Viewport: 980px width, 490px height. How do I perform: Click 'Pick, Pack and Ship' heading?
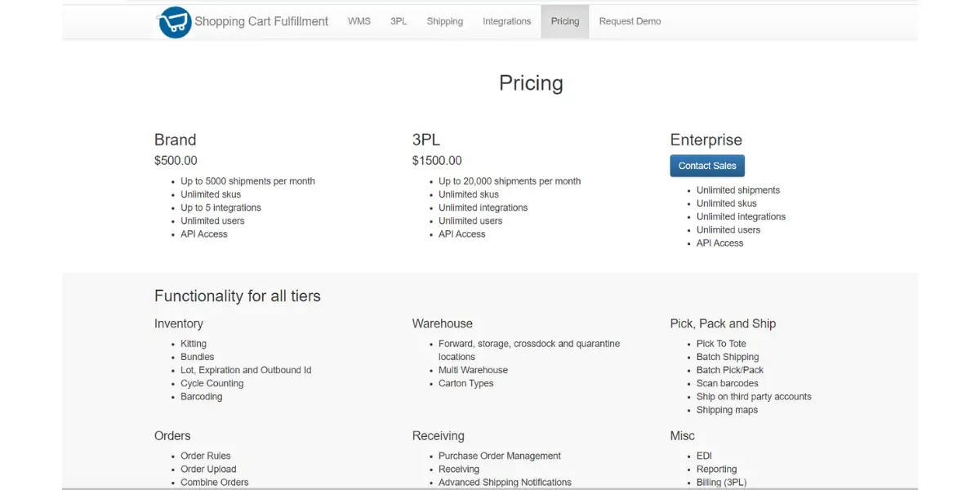click(723, 323)
